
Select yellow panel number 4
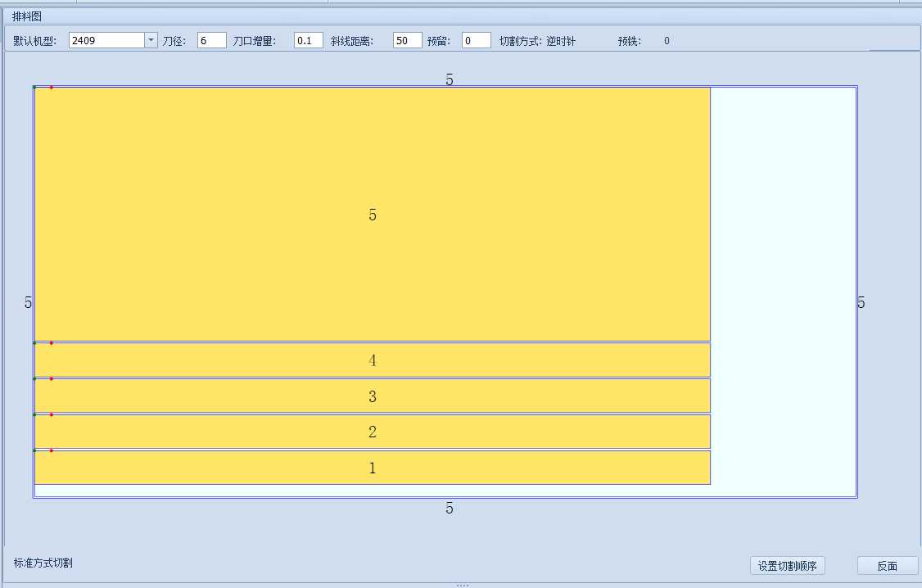(x=373, y=360)
